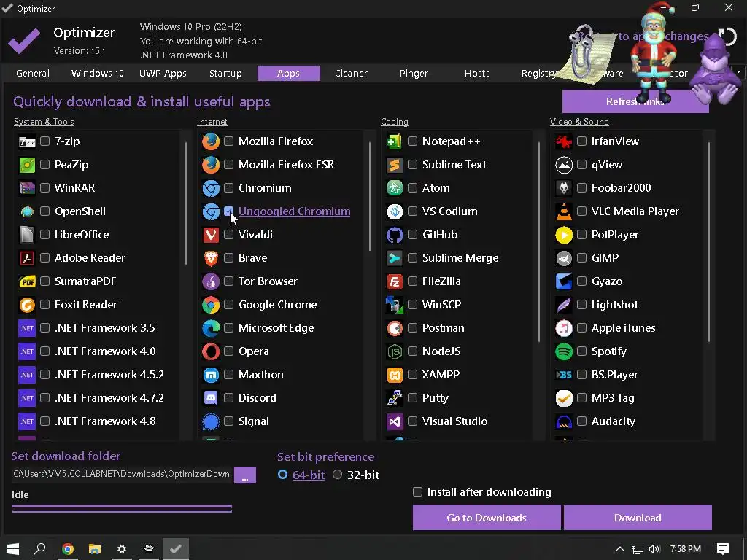Click Go to Downloads button

pos(487,518)
